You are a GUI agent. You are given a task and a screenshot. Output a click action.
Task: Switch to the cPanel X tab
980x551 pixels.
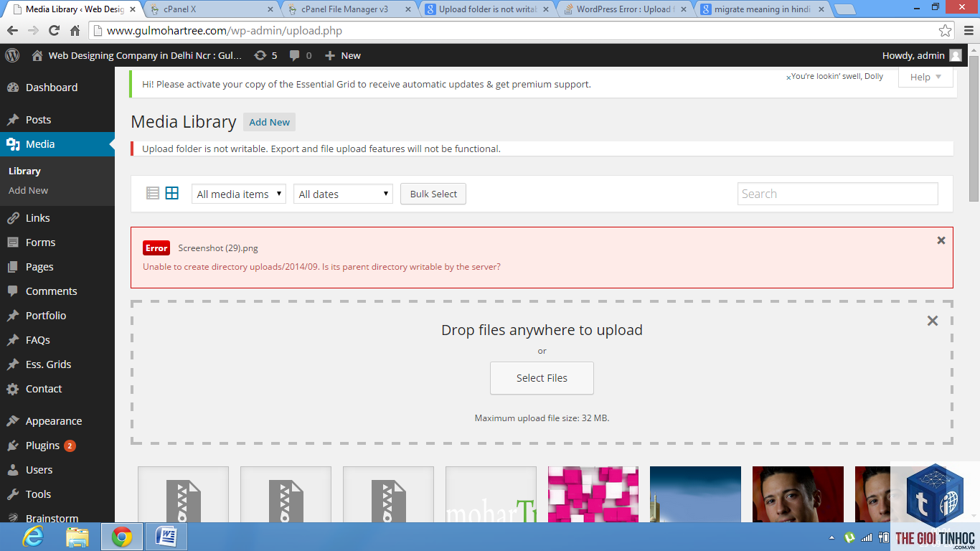(x=211, y=9)
